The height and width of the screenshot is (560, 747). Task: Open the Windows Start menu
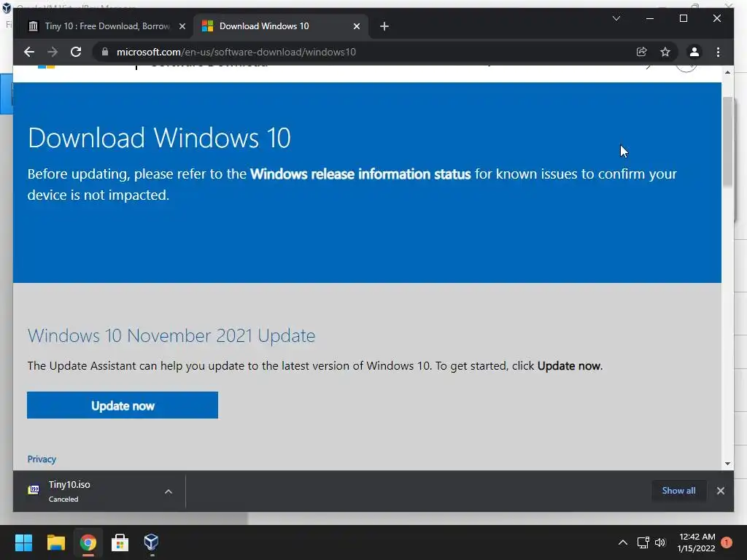pos(23,542)
